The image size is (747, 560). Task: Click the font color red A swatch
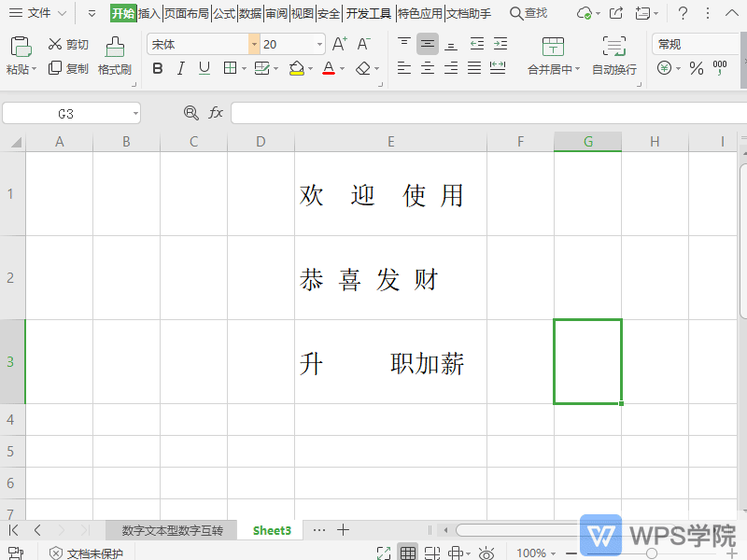(x=328, y=68)
